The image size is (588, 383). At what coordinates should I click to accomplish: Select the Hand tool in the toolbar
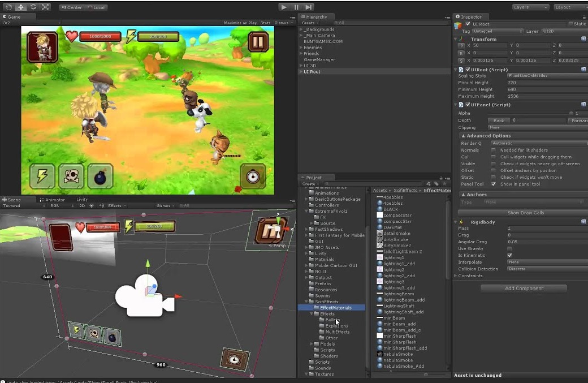(x=8, y=7)
